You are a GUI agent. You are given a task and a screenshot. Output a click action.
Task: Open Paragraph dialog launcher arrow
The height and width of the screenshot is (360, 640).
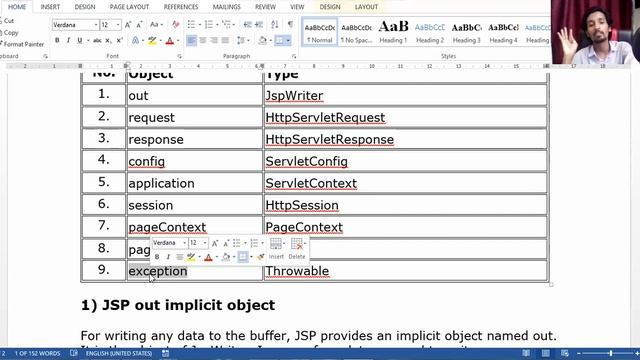pyautogui.click(x=294, y=56)
